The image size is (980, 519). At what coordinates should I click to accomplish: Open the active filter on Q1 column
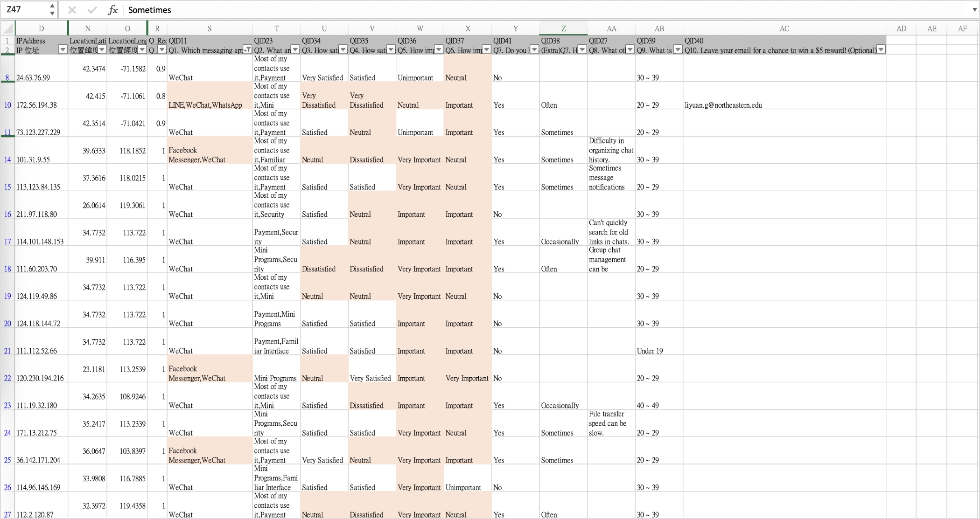248,50
